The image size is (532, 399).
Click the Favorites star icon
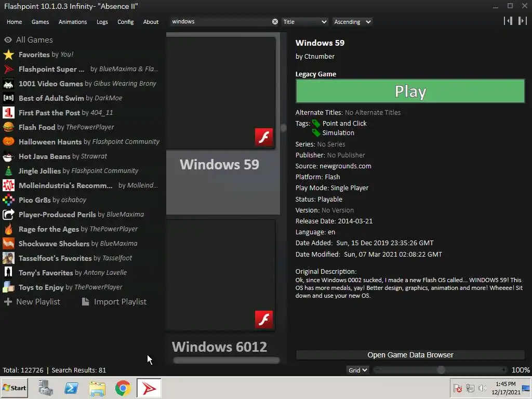[8, 54]
